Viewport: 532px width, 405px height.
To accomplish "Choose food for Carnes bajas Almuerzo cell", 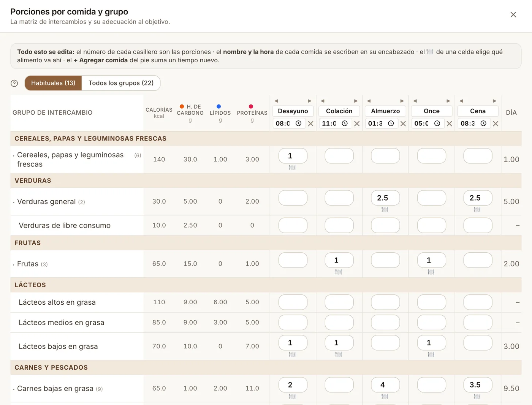I will [x=385, y=397].
